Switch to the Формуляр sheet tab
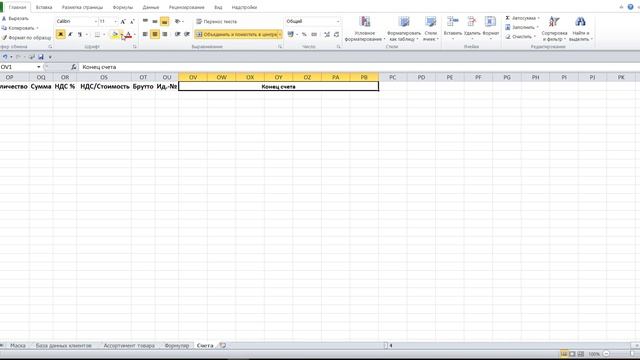The height and width of the screenshot is (360, 640). tap(177, 346)
